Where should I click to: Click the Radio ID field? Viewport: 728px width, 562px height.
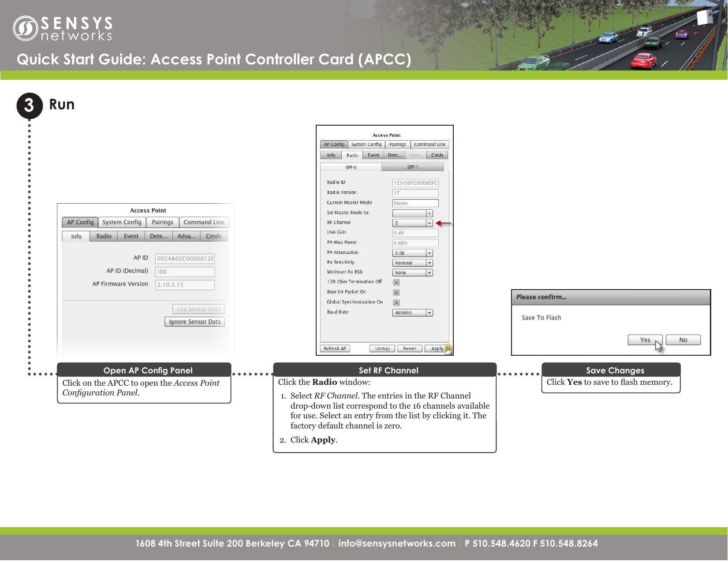pyautogui.click(x=415, y=183)
